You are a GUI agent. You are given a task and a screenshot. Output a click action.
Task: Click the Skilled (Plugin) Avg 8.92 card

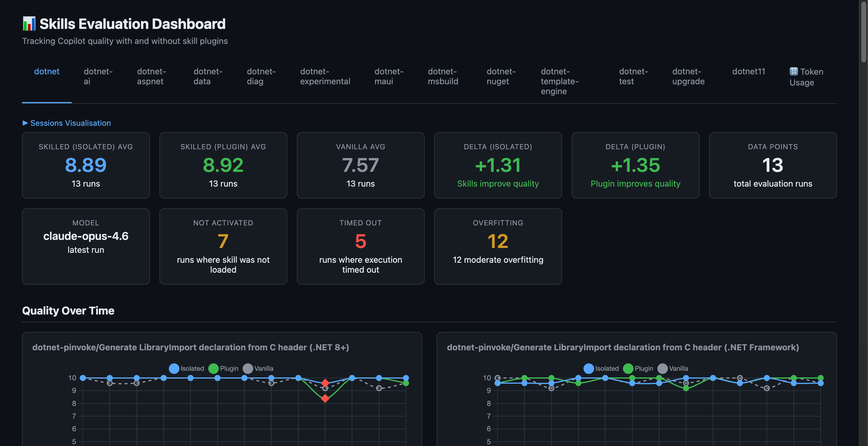[x=223, y=165]
